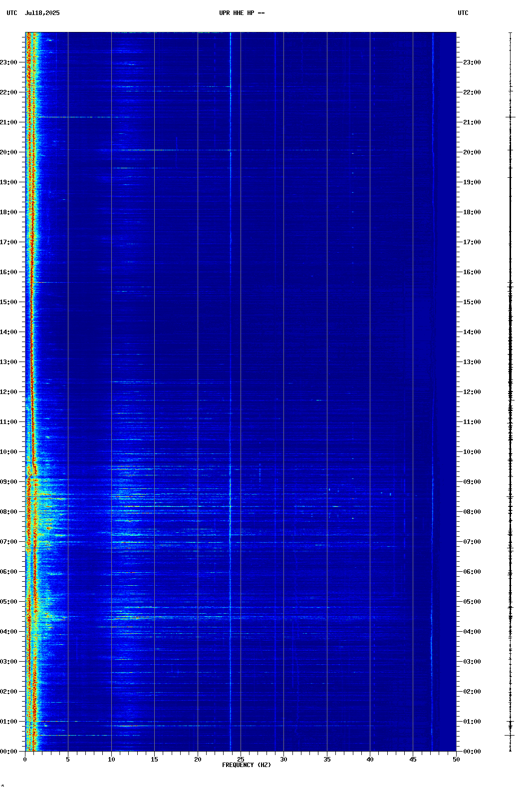Click the left-axis 06:00 time label
Screen dimensions: 532x791
click(8, 572)
